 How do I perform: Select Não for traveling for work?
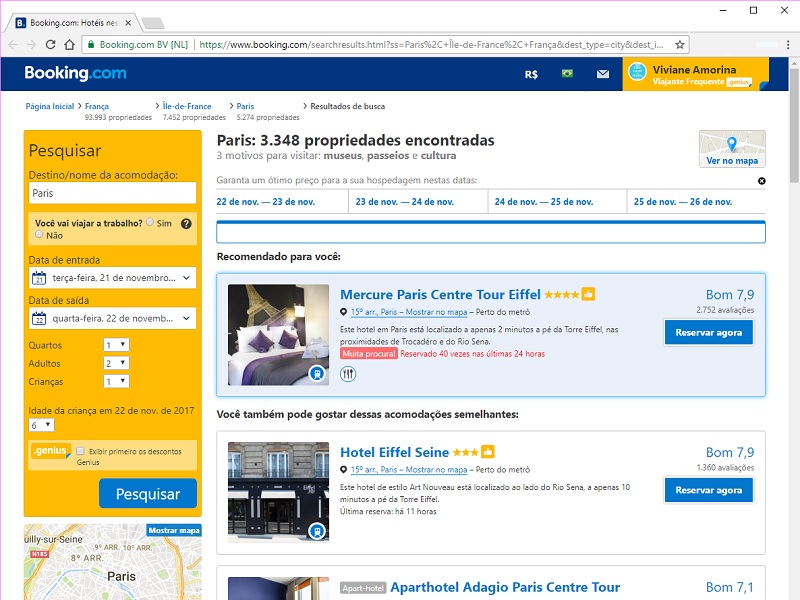[39, 234]
